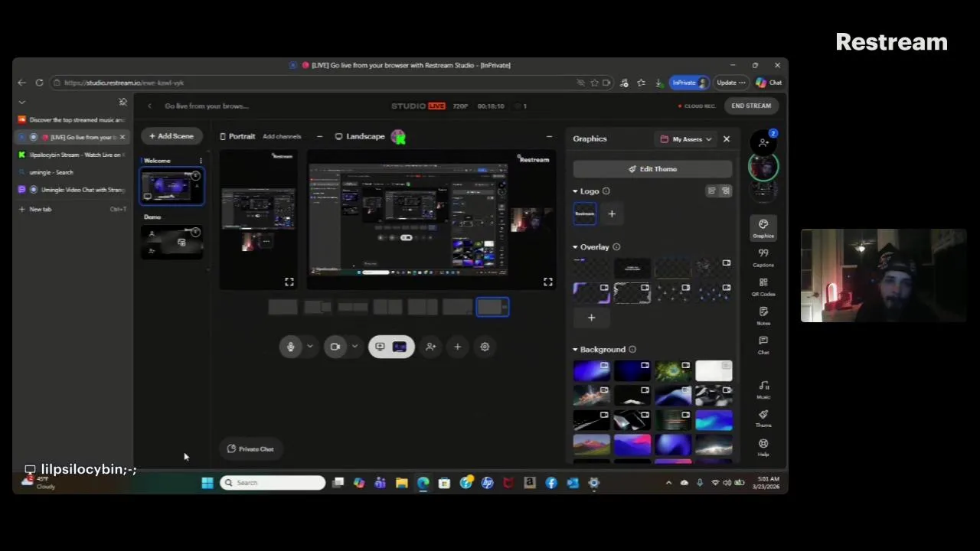
Task: Collapse the Logo section
Action: click(575, 191)
